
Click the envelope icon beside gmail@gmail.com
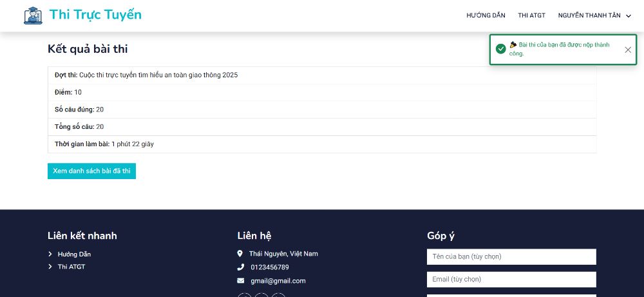240,281
